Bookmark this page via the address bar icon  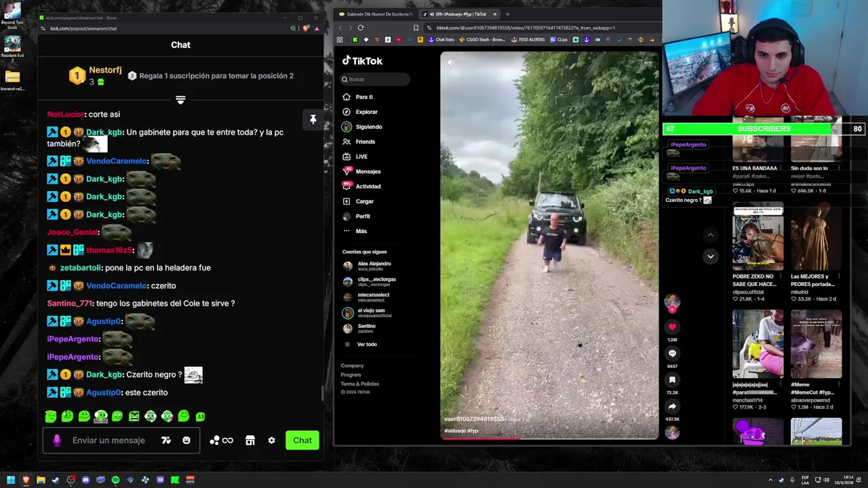coord(416,28)
